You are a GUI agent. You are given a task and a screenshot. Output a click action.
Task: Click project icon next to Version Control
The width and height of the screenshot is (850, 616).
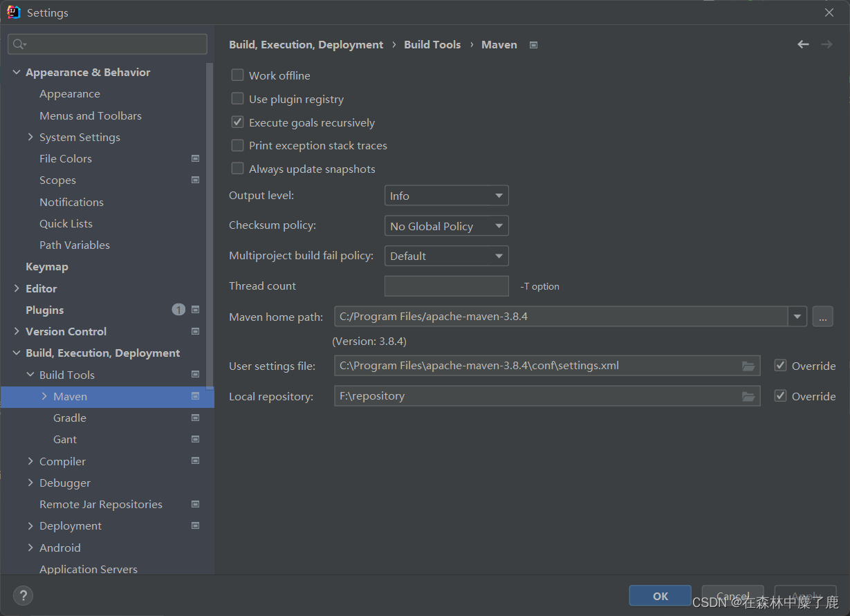click(x=195, y=331)
